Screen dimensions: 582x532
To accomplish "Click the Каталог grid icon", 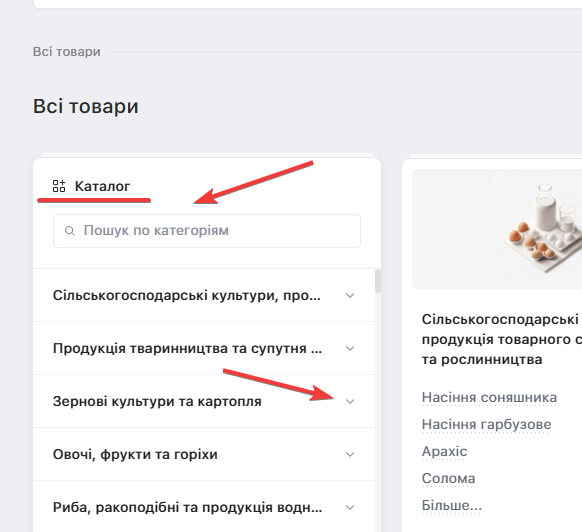I will click(59, 186).
